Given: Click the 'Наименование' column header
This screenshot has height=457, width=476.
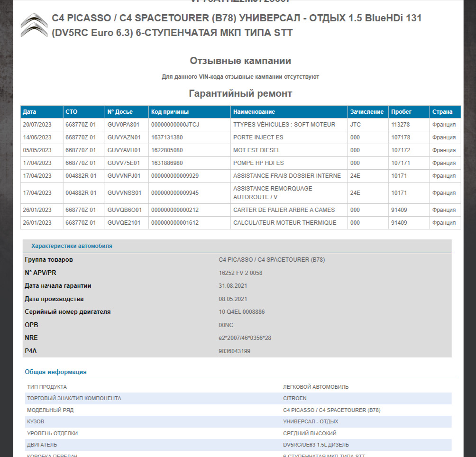Looking at the screenshot, I should click(254, 112).
